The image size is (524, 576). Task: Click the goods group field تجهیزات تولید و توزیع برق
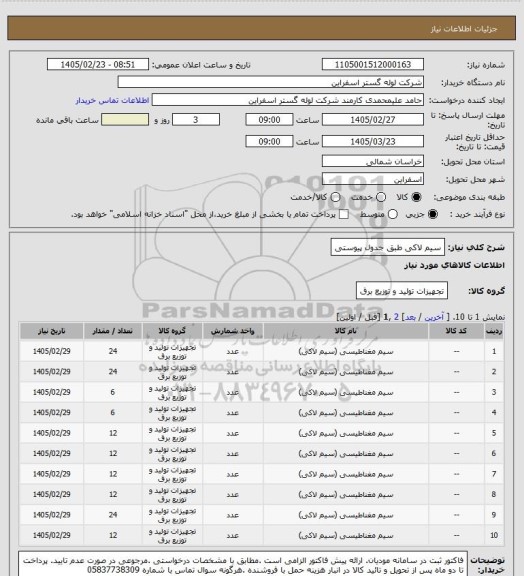tap(402, 291)
